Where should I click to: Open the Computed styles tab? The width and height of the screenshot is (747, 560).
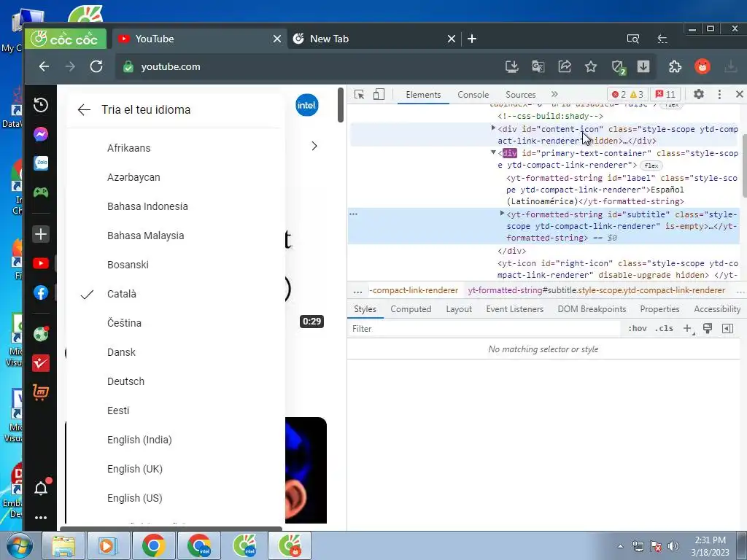411,309
